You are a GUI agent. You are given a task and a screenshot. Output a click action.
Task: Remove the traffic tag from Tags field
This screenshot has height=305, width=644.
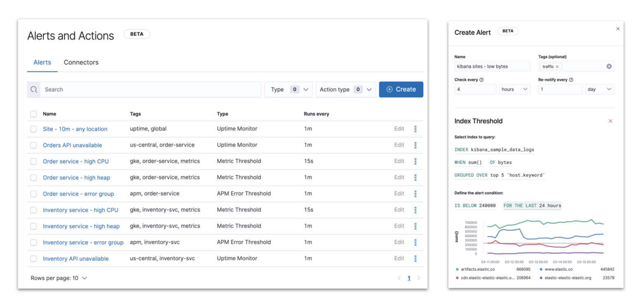click(x=557, y=66)
